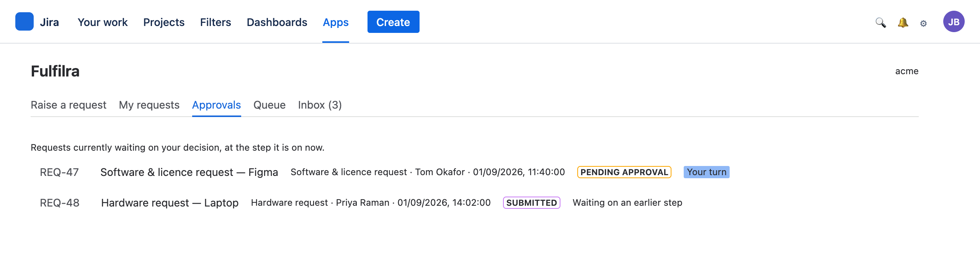The width and height of the screenshot is (980, 270).
Task: Open the Dashboards menu
Action: point(277,22)
